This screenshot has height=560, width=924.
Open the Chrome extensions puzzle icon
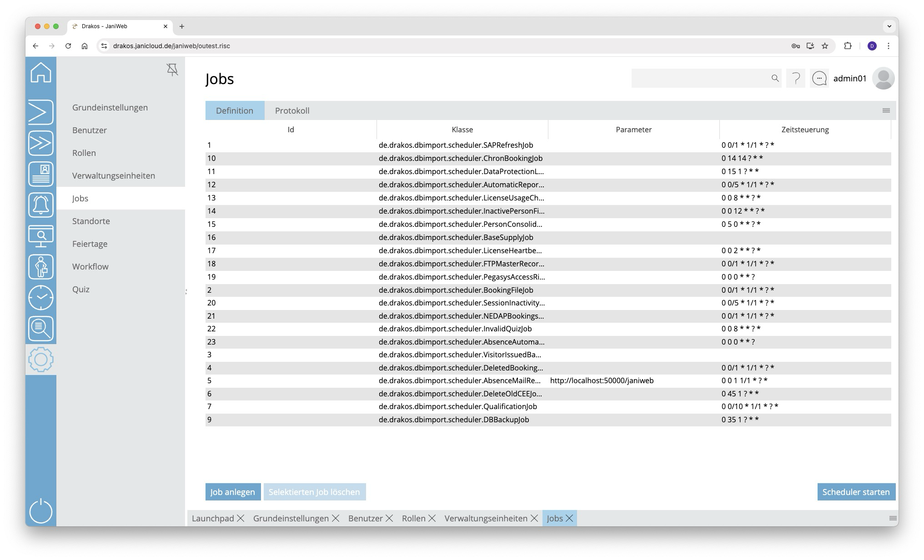(848, 46)
